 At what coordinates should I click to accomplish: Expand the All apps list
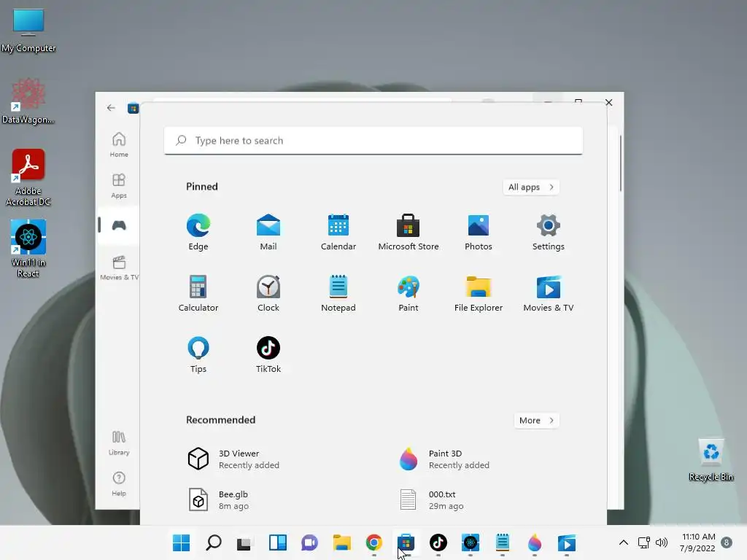point(531,187)
